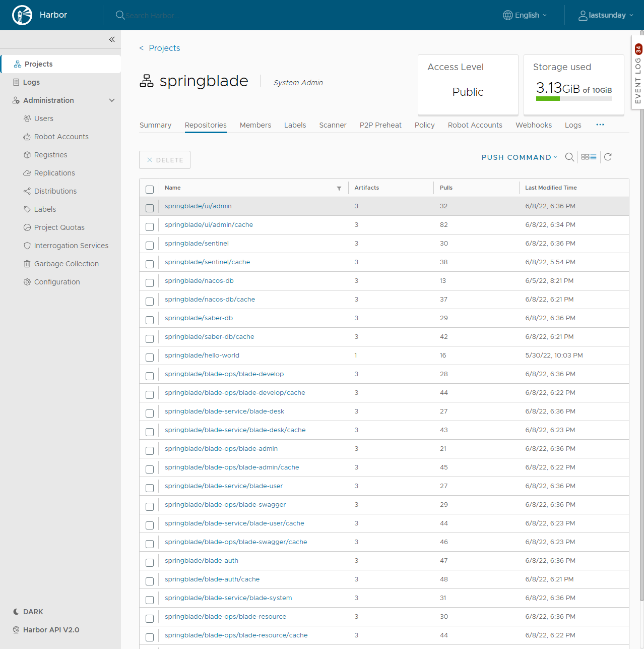644x649 pixels.
Task: Open the project Logs tab
Action: point(573,125)
